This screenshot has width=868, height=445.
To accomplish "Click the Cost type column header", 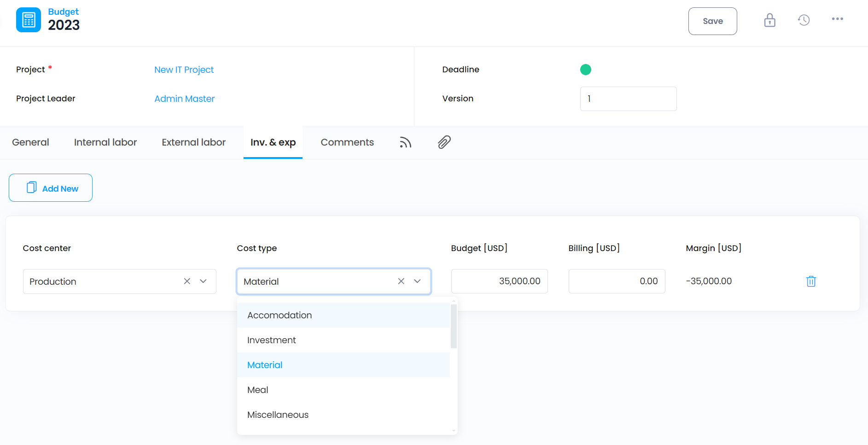I will [x=257, y=248].
